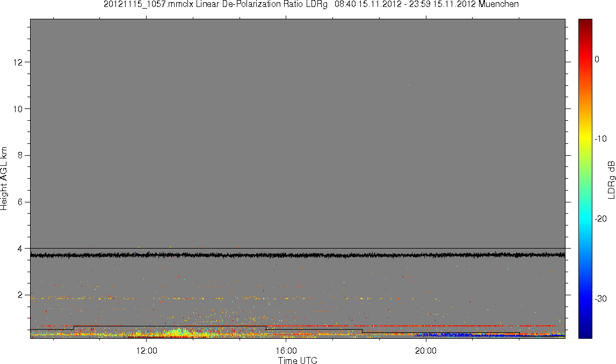
Task: Click the colorbar value -10
Action: (600, 139)
